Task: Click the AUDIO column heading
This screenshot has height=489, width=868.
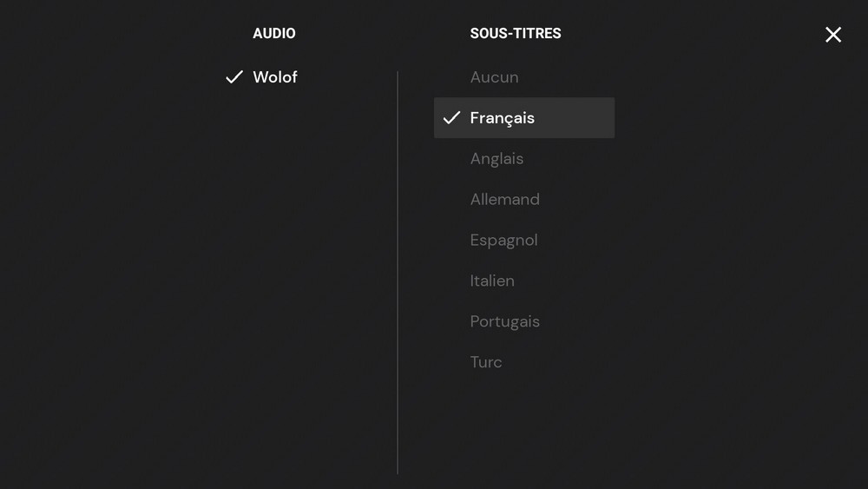Action: 273,34
